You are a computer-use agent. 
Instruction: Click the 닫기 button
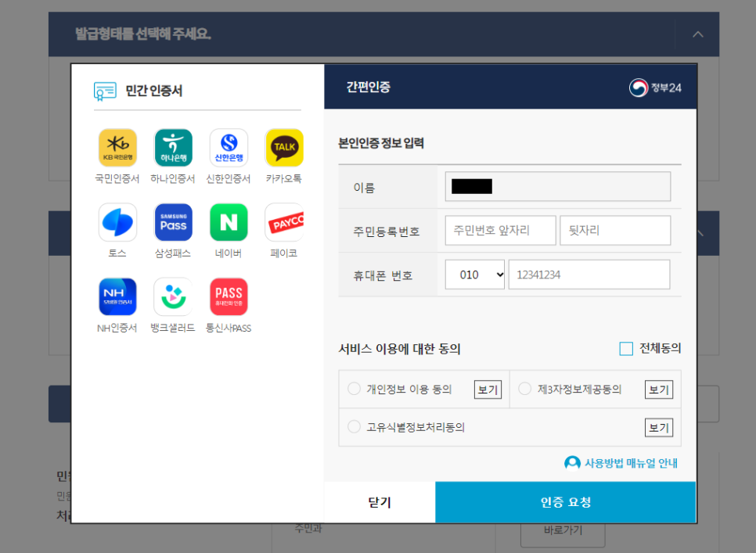pos(380,502)
